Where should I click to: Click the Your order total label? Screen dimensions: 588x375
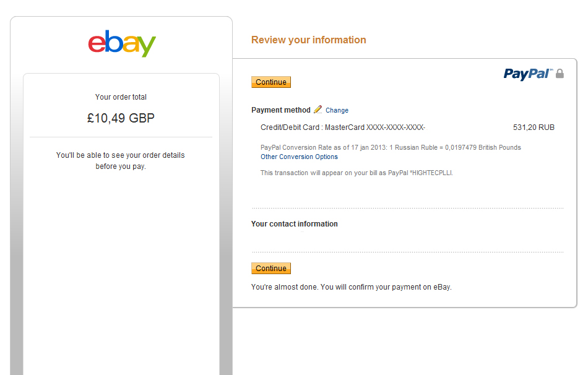121,97
